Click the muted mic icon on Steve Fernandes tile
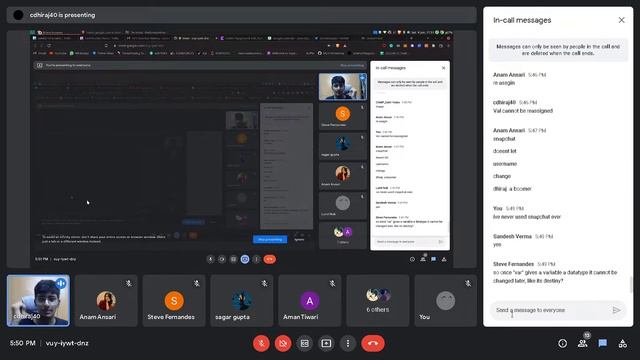The image size is (640, 360). [196, 283]
